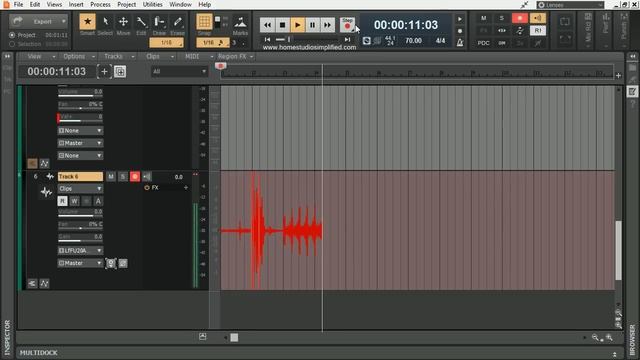The image size is (640, 360).
Task: Open the Export dropdown arrow
Action: coord(64,21)
